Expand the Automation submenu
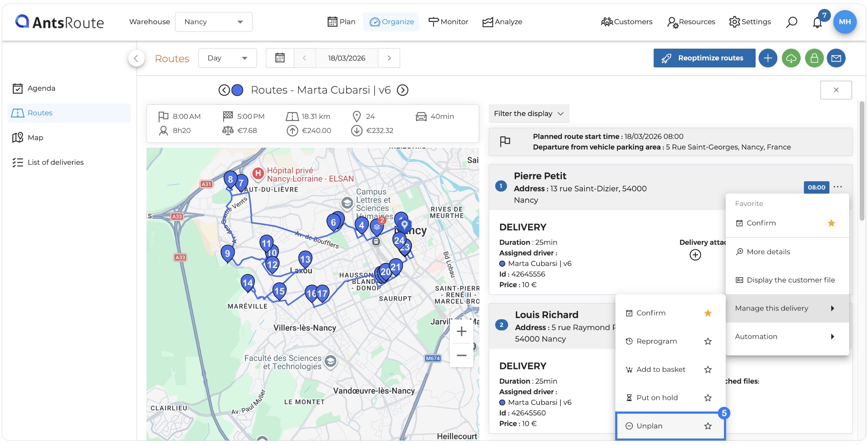 [x=787, y=337]
